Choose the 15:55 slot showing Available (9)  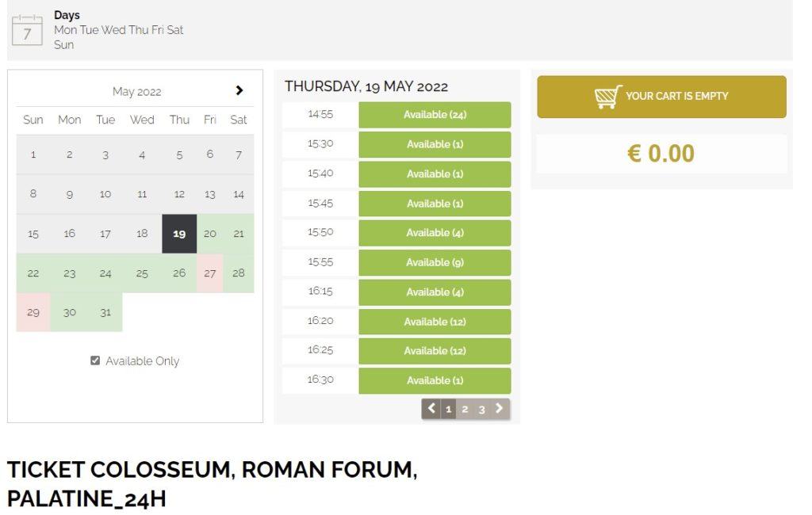pyautogui.click(x=435, y=262)
